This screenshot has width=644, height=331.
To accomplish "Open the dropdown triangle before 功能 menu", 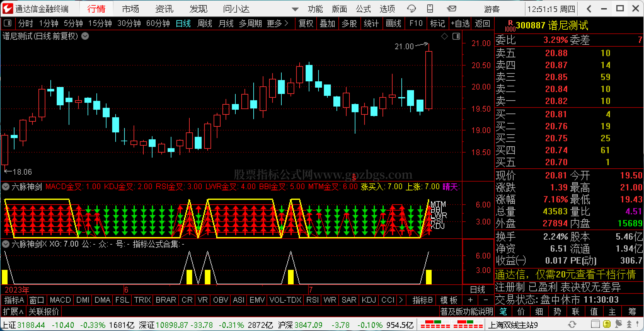I will pos(295,9).
